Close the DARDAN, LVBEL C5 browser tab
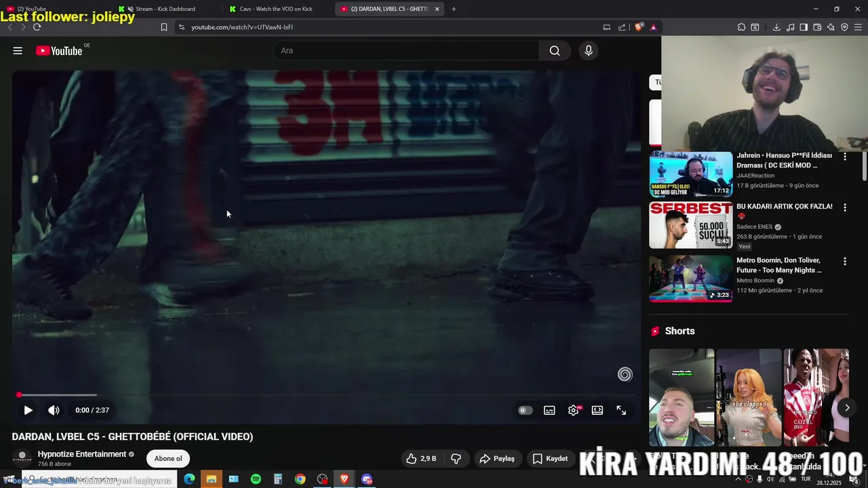Image resolution: width=868 pixels, height=488 pixels. coord(437,9)
